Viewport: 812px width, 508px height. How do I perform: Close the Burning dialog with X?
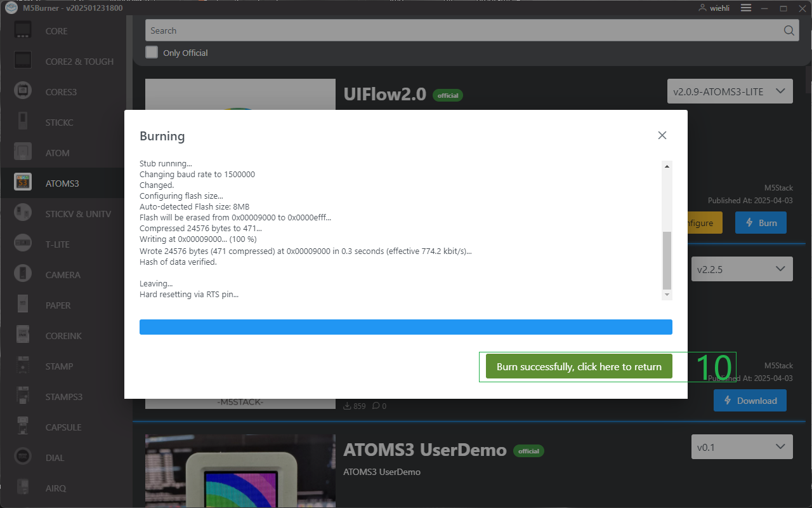click(x=662, y=135)
